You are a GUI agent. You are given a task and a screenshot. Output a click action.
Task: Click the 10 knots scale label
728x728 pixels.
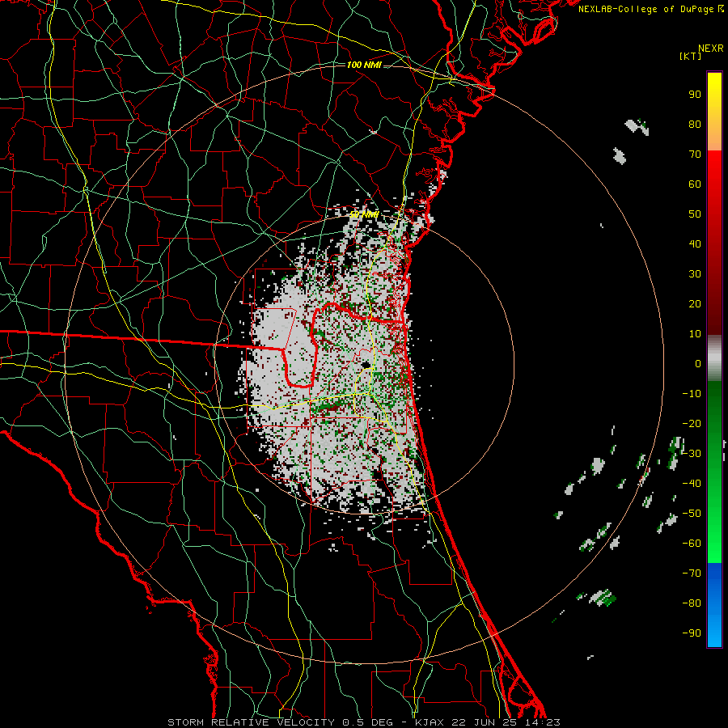tap(695, 334)
